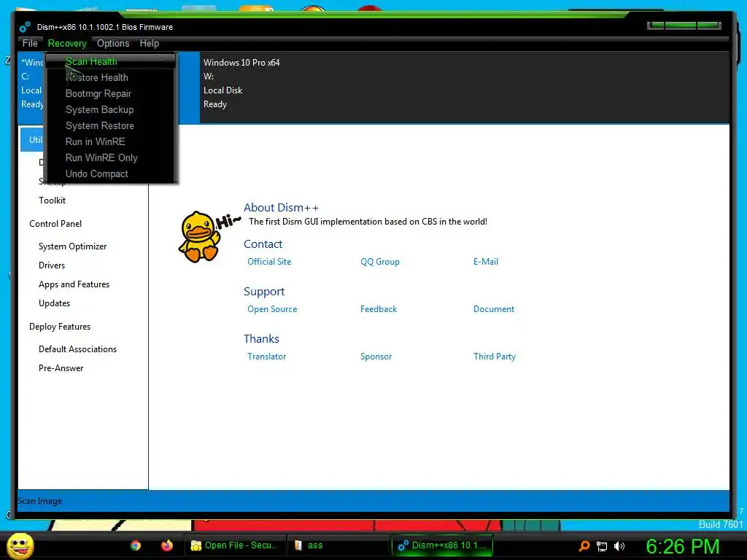Open System Optimizer in sidebar
The width and height of the screenshot is (747, 560).
point(72,246)
